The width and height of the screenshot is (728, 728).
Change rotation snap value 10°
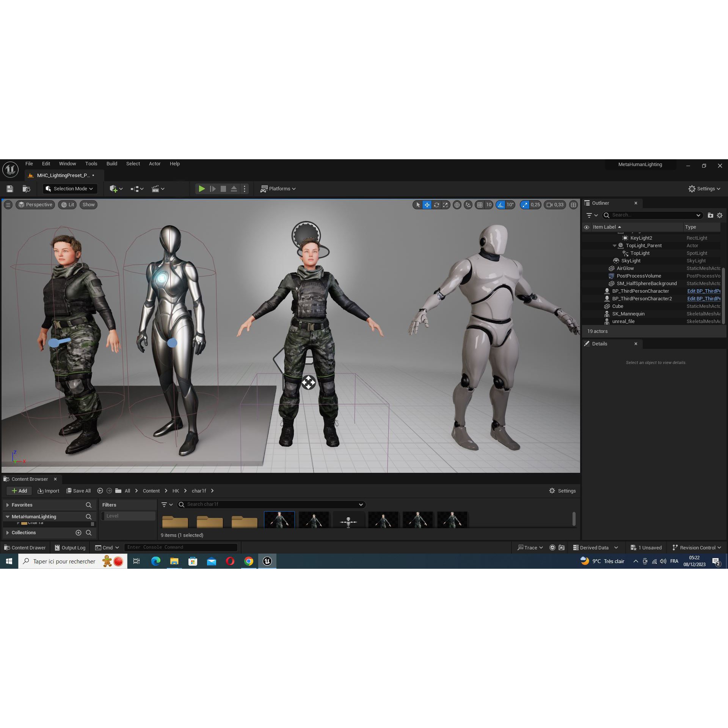pyautogui.click(x=510, y=205)
